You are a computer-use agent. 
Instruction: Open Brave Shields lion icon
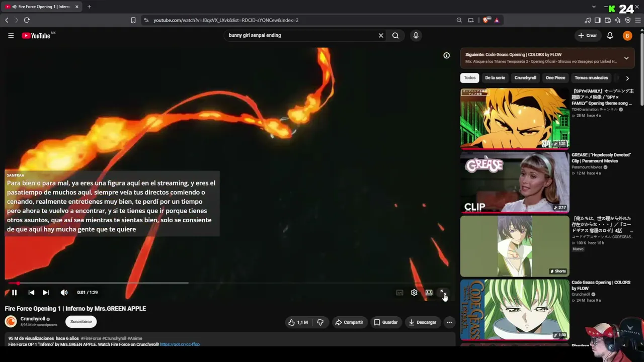coord(486,20)
